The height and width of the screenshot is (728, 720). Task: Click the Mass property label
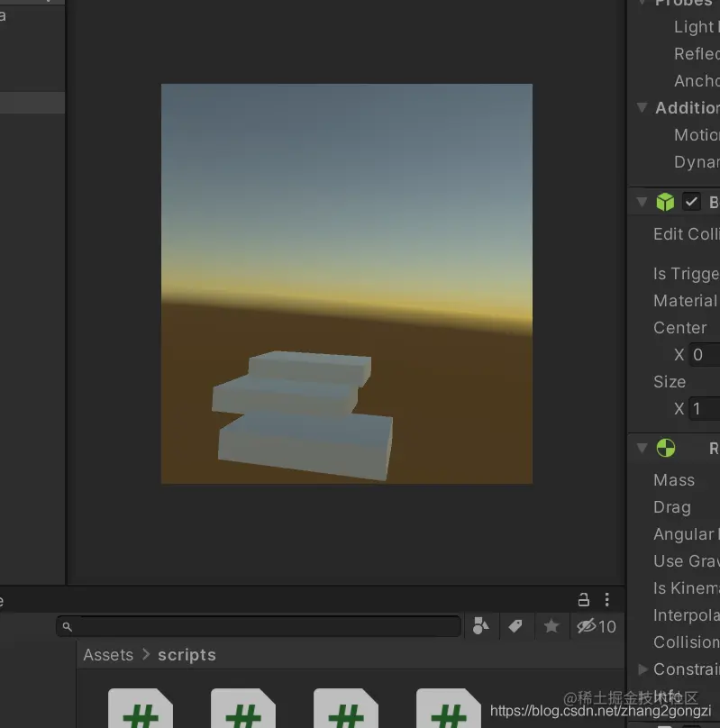674,480
